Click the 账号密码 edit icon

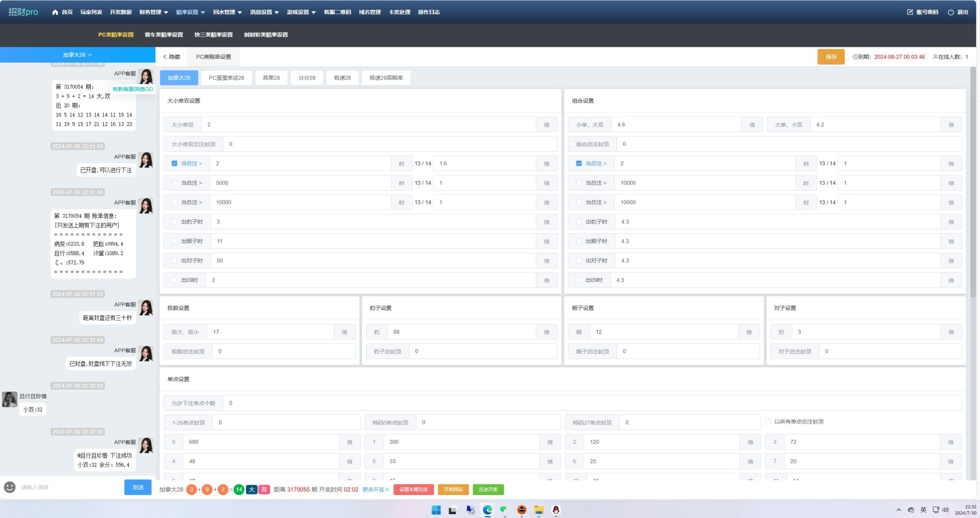[x=910, y=12]
